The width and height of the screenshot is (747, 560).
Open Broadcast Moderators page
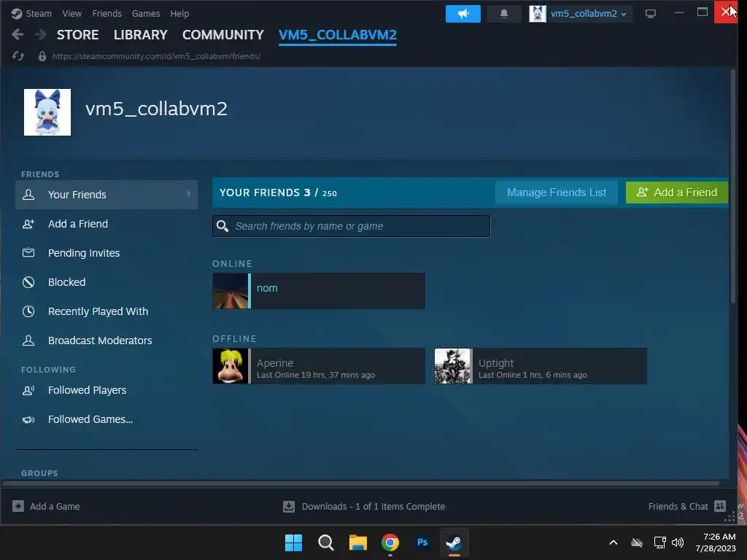100,341
